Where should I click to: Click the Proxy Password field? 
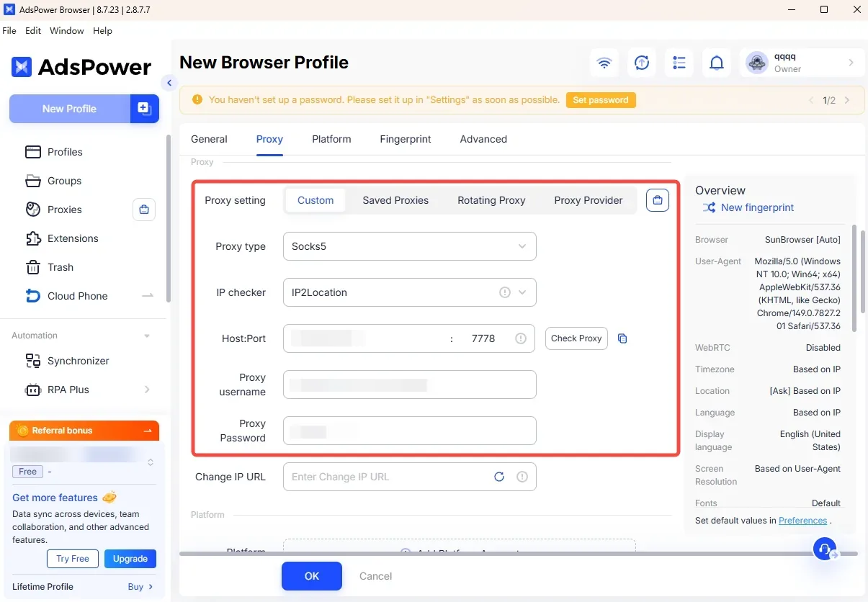(410, 431)
